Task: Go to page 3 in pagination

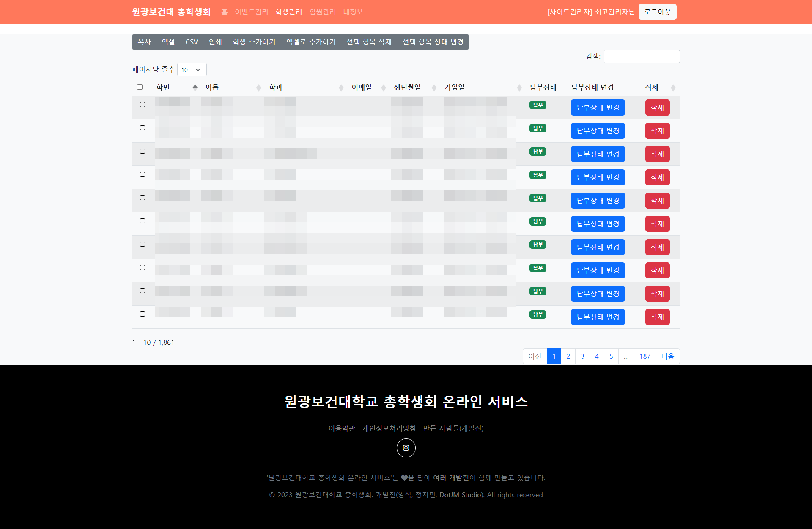Action: (583, 356)
